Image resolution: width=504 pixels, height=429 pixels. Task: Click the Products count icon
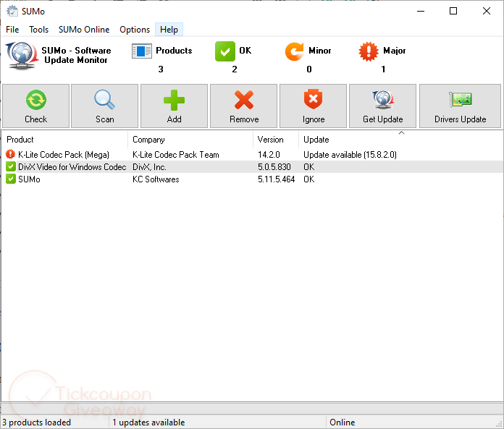[x=142, y=51]
